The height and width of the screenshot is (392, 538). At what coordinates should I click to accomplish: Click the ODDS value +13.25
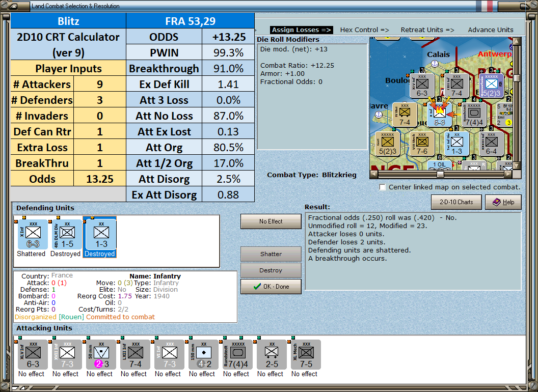click(228, 37)
